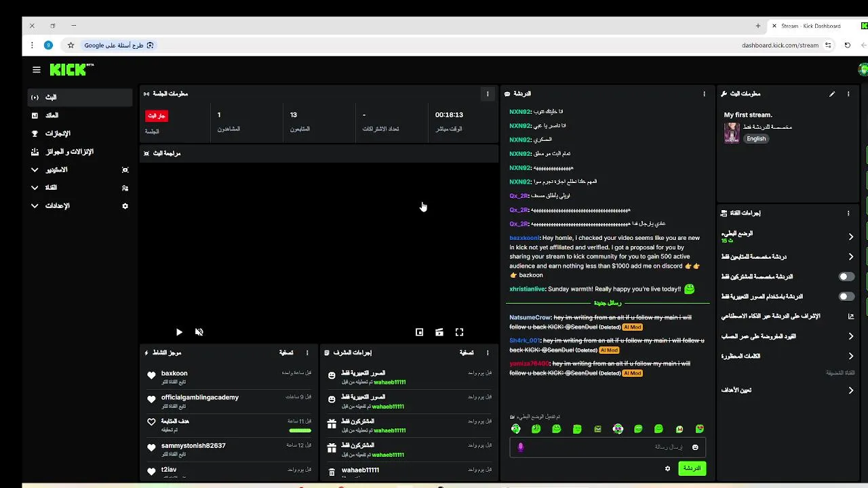868x488 pixels.
Task: Toggle subscribers-only chat switch
Action: click(x=846, y=277)
